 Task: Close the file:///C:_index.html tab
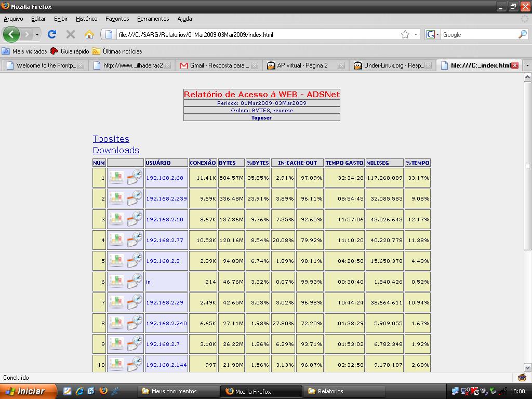[x=515, y=65]
